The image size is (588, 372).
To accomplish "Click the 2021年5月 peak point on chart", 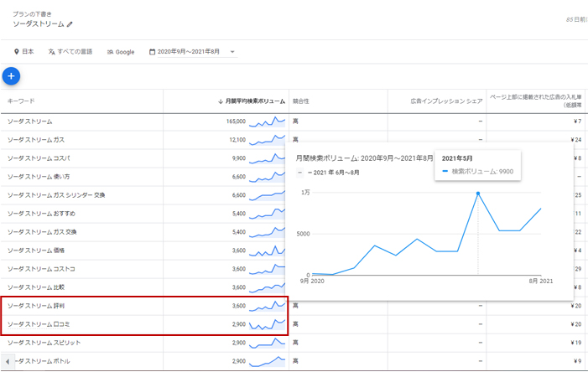I will (478, 194).
